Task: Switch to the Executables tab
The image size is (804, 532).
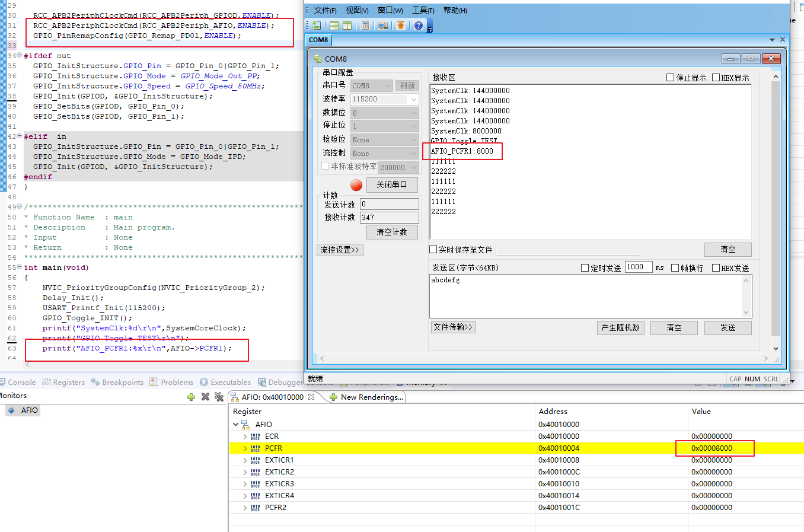Action: point(225,383)
